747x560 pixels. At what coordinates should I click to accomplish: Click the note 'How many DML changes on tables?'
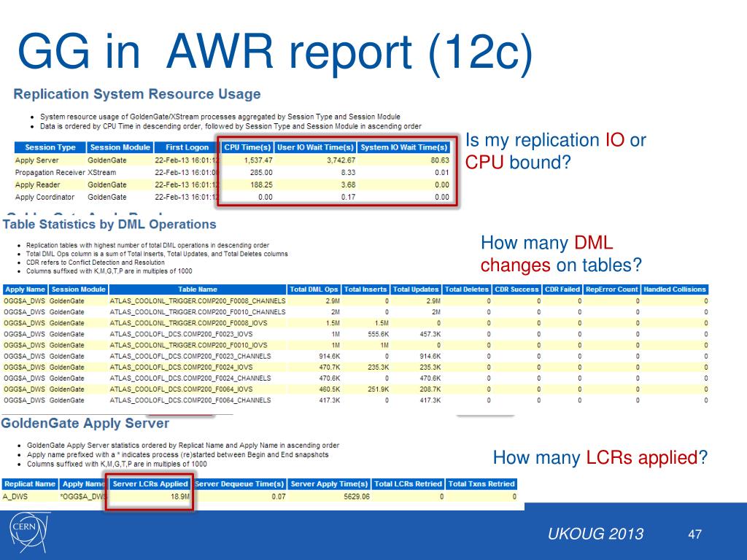561,254
